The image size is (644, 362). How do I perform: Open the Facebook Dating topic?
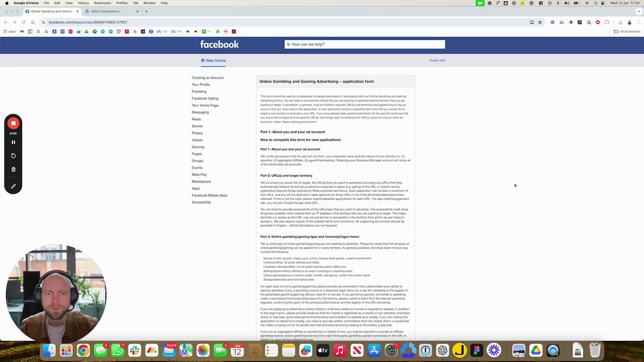pyautogui.click(x=205, y=99)
